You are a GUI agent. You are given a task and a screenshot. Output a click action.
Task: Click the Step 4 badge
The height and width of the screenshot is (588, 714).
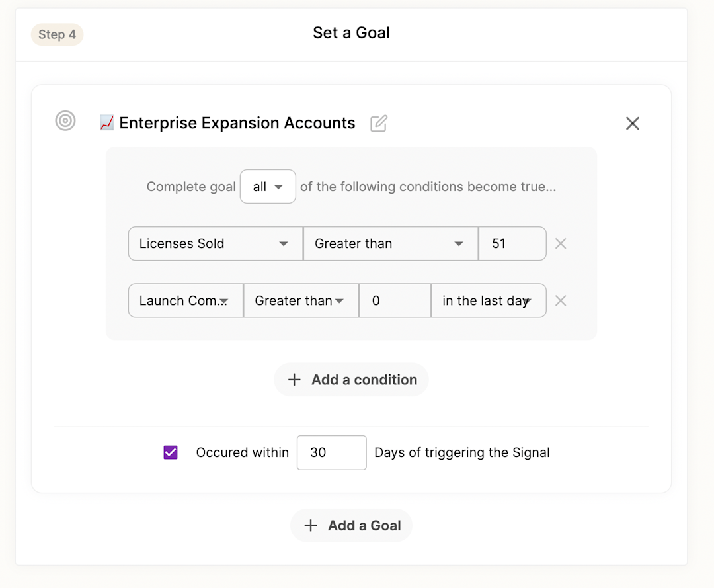(57, 34)
